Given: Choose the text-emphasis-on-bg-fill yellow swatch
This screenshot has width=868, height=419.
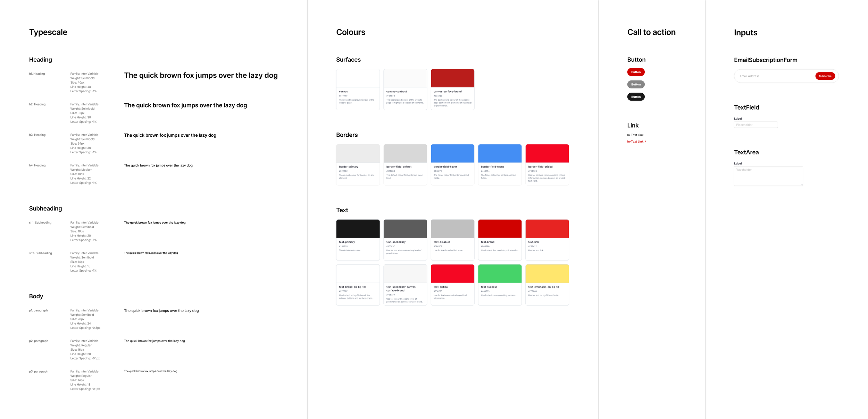Looking at the screenshot, I should tap(547, 274).
